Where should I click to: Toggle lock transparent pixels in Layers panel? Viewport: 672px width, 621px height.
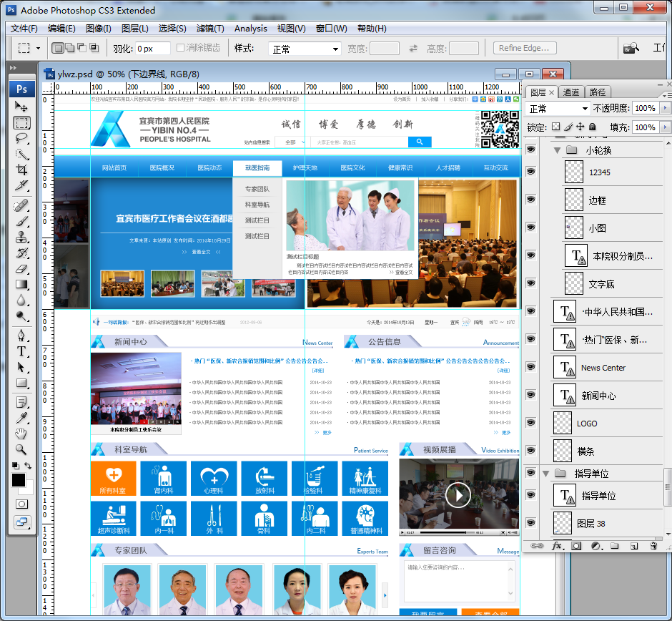(556, 127)
